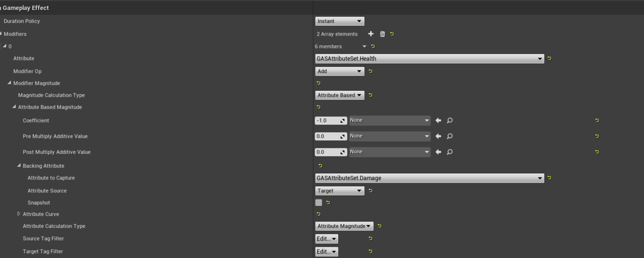
Task: Reset modifier element 0 to default
Action: (x=373, y=46)
